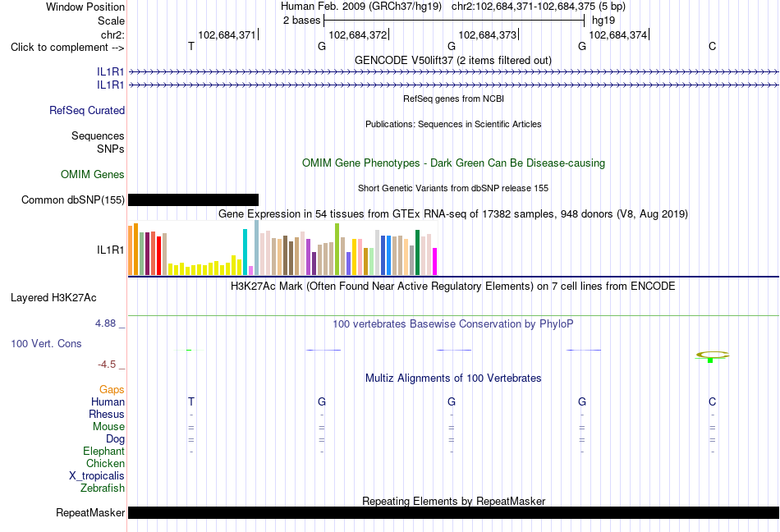Image resolution: width=780 pixels, height=532 pixels.
Task: Click the 100 Vert. Cons label
Action: pos(46,343)
